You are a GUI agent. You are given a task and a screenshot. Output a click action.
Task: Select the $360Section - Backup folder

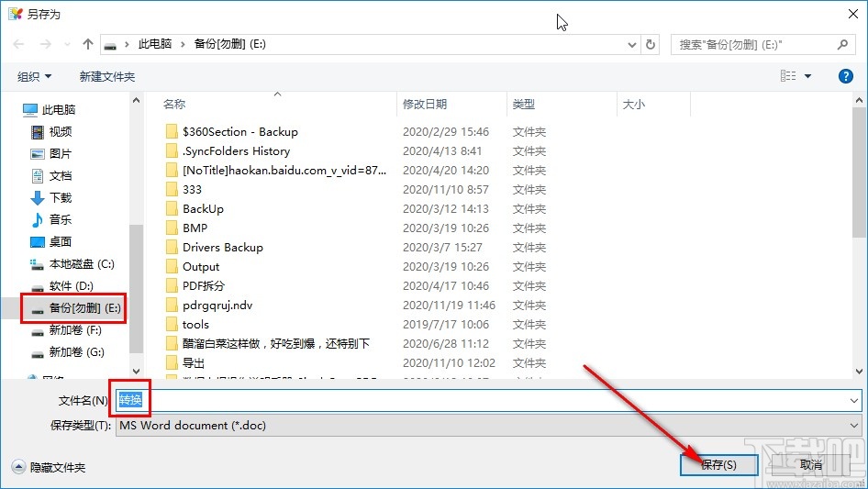pyautogui.click(x=240, y=132)
